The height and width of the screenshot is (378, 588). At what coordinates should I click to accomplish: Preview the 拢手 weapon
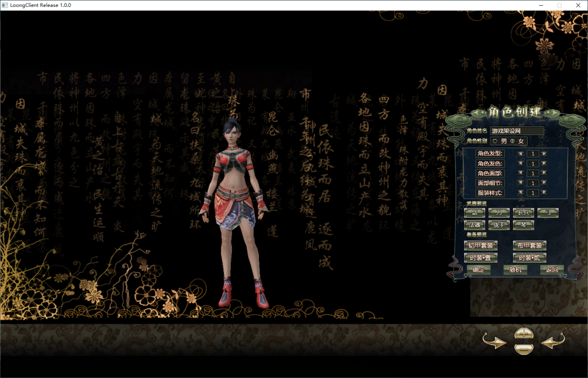[499, 225]
